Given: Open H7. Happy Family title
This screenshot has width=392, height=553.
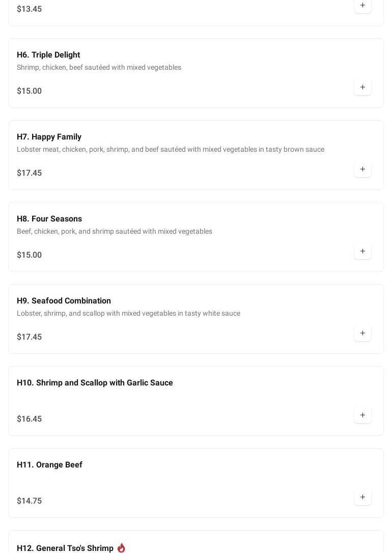Looking at the screenshot, I should point(49,137).
